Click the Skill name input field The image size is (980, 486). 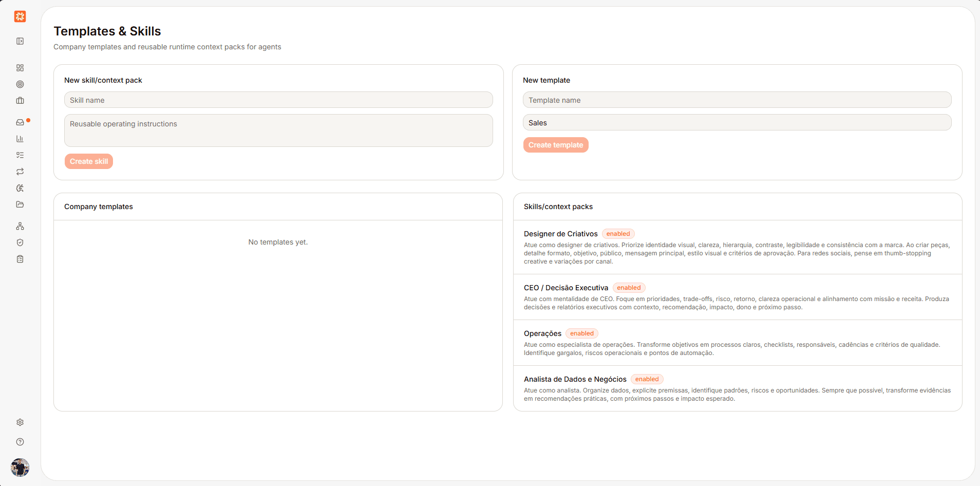[278, 100]
